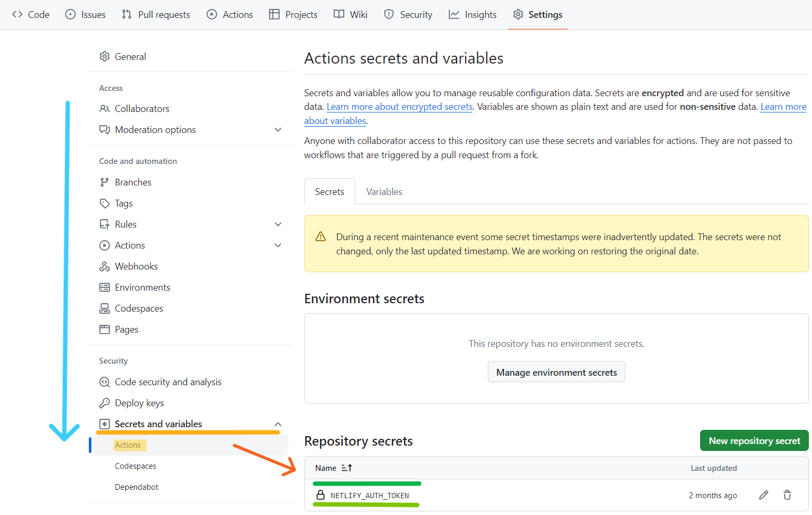
Task: Open the Pull requests repository tab
Action: [x=156, y=15]
